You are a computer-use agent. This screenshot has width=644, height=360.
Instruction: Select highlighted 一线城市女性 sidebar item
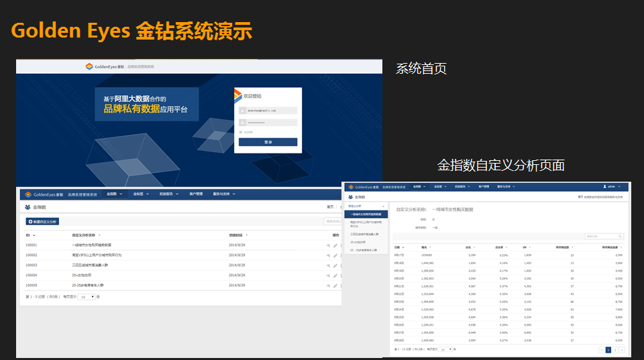[366, 215]
